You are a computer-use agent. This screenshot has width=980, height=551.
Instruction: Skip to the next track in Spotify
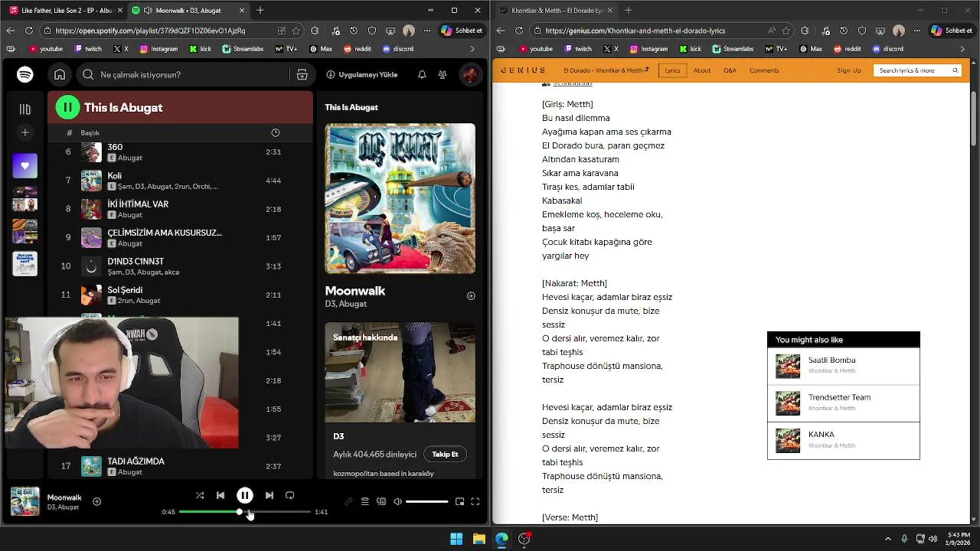269,495
